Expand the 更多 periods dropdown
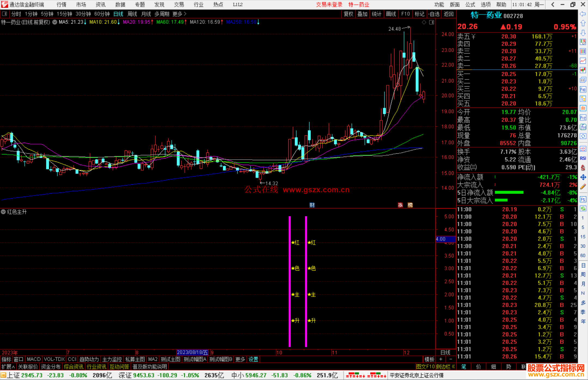The width and height of the screenshot is (588, 380). point(179,14)
